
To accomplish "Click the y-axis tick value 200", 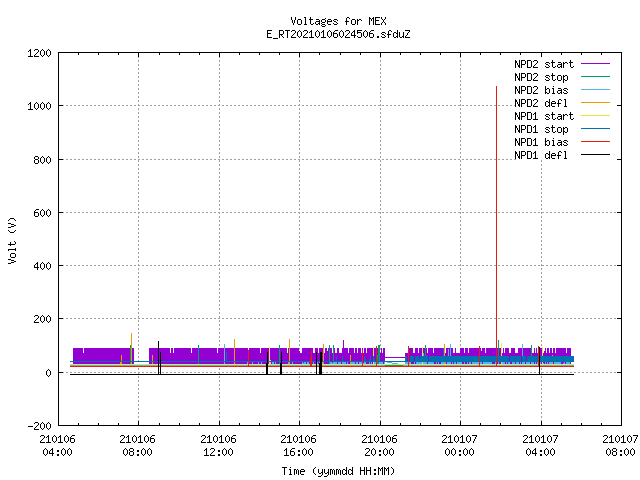I will pyautogui.click(x=42, y=319).
